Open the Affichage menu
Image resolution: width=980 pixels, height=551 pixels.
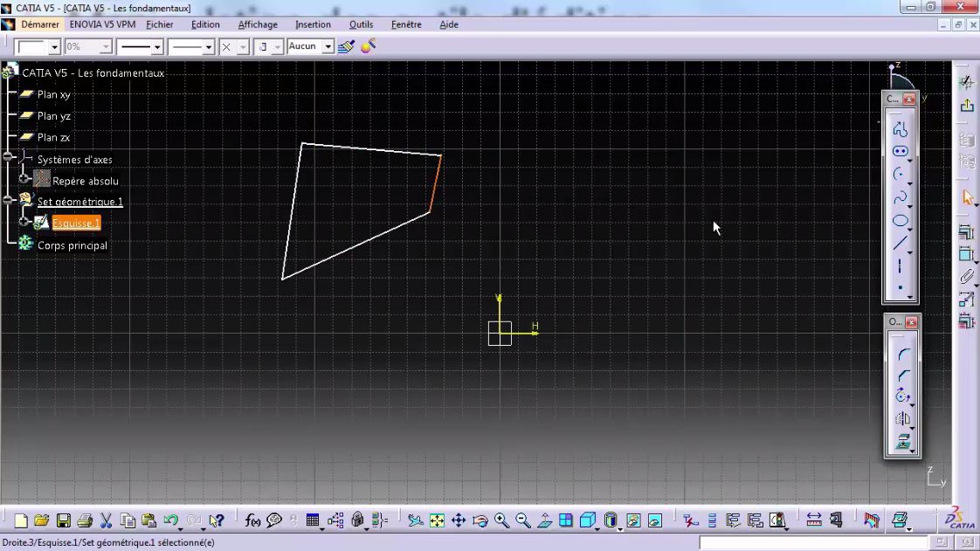point(257,24)
